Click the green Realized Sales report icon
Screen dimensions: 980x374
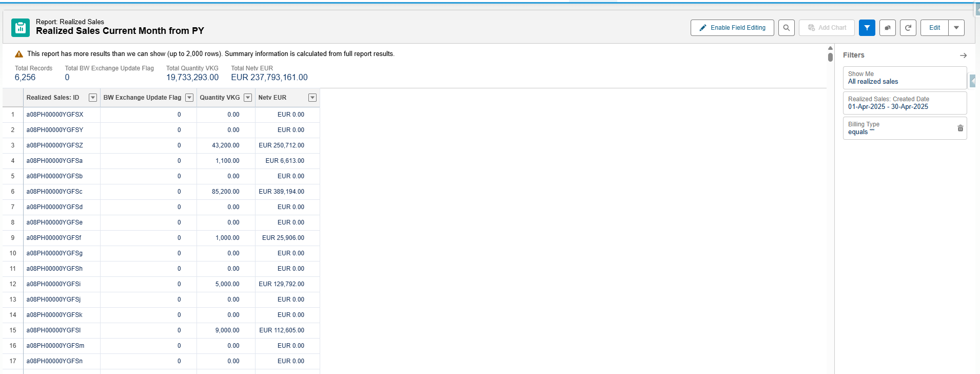21,28
